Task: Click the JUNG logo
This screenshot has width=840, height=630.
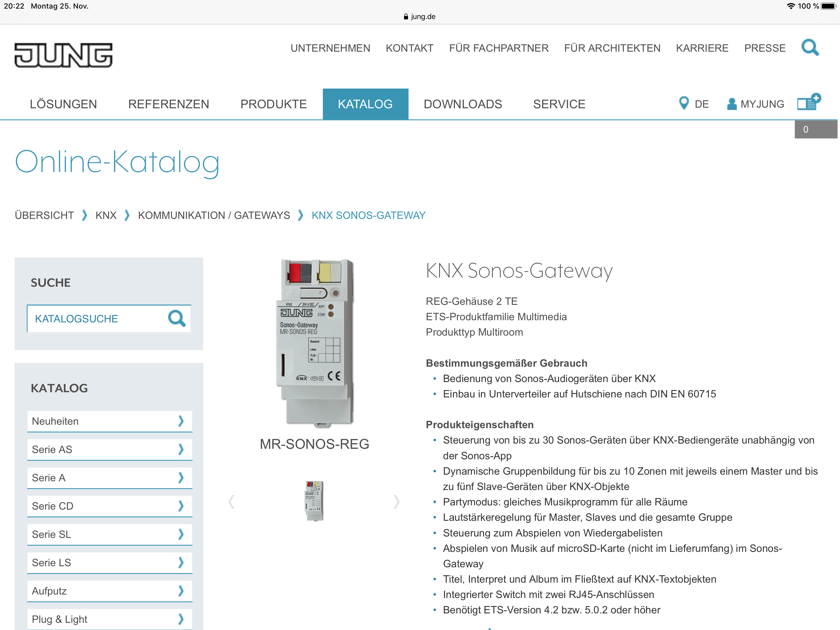Action: (x=63, y=55)
